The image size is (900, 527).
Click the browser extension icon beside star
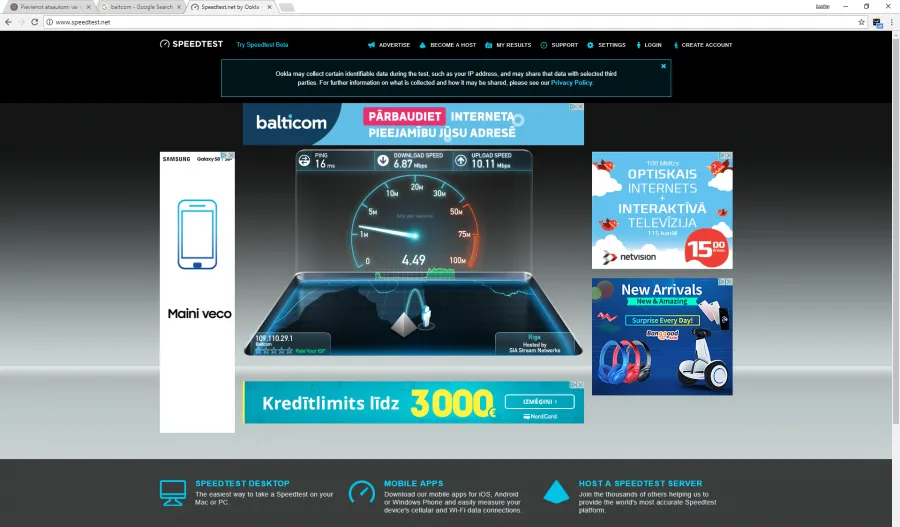point(877,22)
